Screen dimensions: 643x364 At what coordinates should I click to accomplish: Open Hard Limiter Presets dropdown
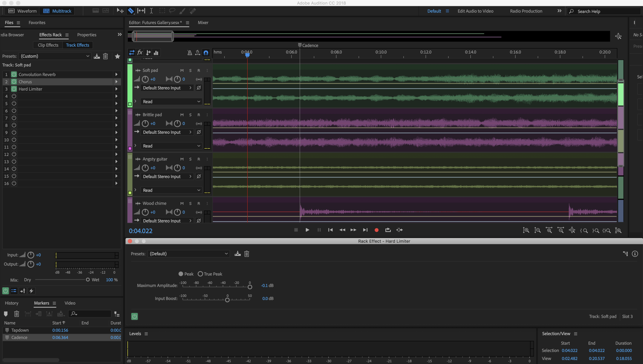click(189, 254)
